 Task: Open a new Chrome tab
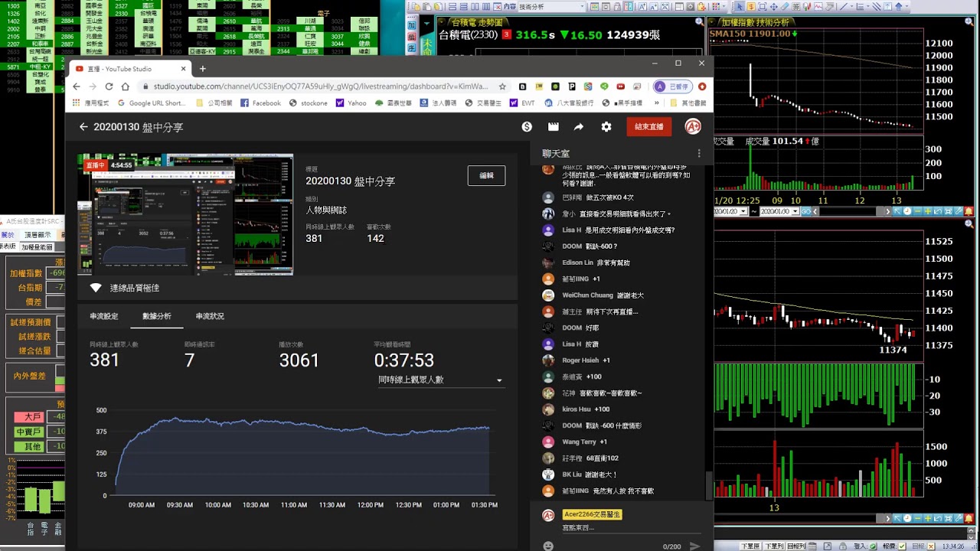click(202, 69)
